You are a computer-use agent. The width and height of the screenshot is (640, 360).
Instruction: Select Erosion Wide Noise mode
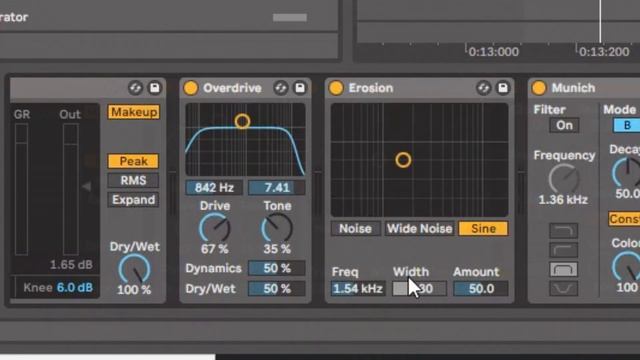(420, 229)
